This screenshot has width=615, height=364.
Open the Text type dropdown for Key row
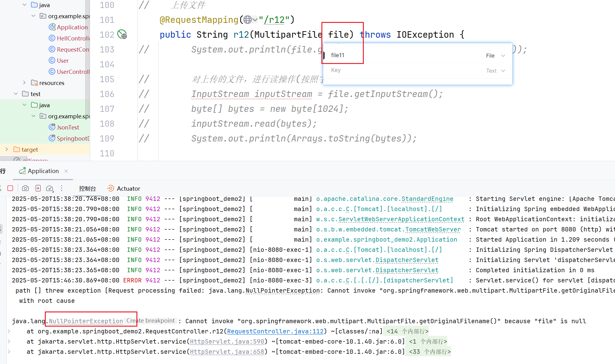tap(495, 71)
